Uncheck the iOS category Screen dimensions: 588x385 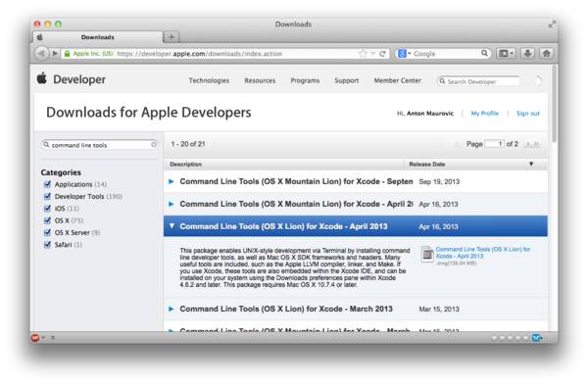tap(47, 208)
